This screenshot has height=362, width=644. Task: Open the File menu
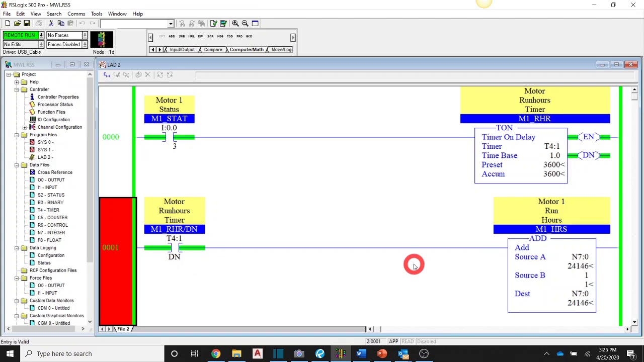[7, 14]
